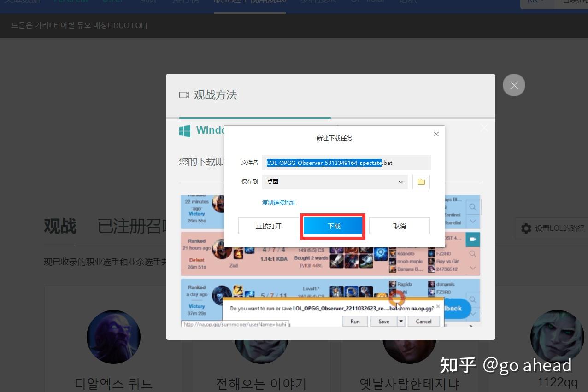Click the player name 전해오는 이야기
This screenshot has height=392, width=588.
(261, 383)
